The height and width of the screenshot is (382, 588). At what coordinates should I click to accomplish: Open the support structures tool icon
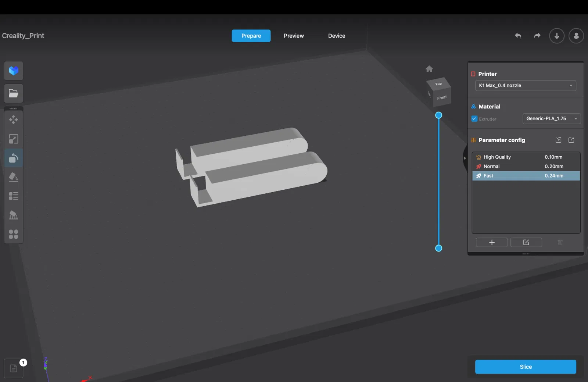[x=14, y=215]
